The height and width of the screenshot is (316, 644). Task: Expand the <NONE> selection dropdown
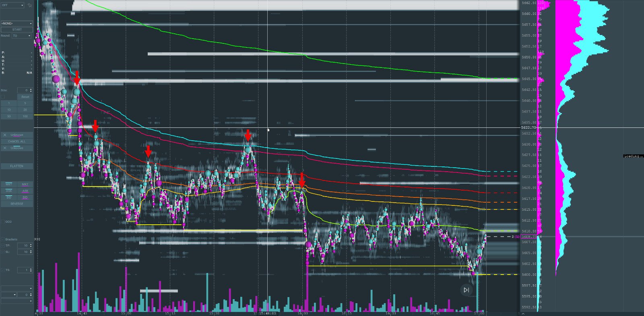pos(17,24)
